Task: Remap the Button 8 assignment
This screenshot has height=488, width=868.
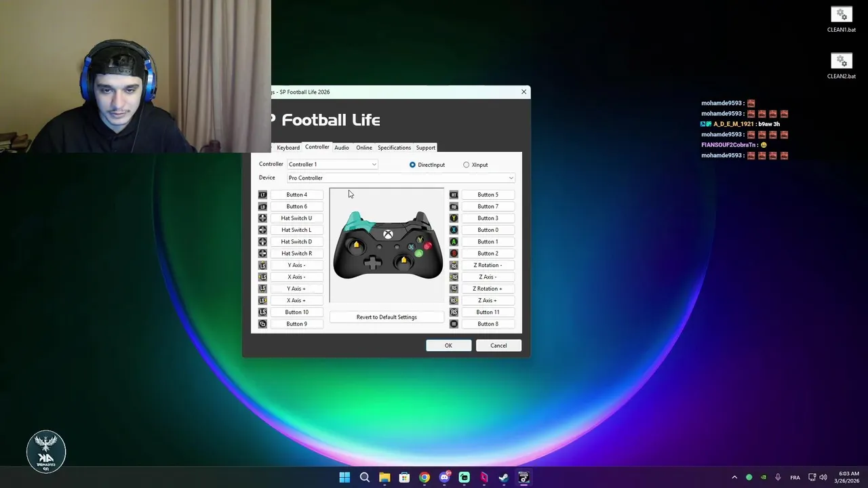Action: 488,324
